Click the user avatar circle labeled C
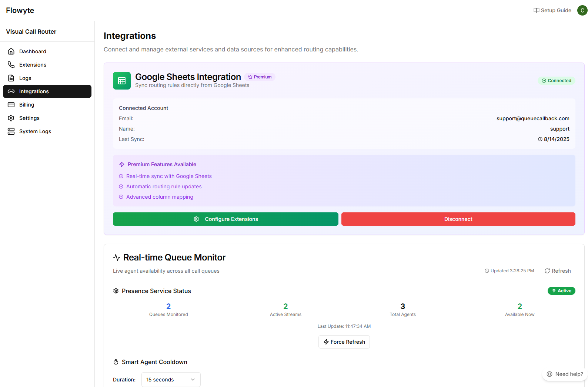The height and width of the screenshot is (387, 588). tap(582, 10)
